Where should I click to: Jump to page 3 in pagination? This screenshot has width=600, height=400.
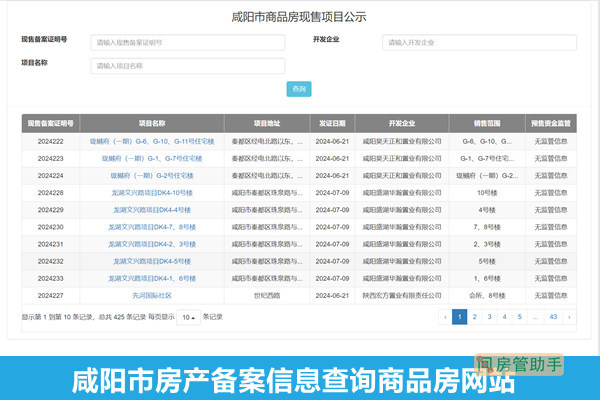coord(489,317)
